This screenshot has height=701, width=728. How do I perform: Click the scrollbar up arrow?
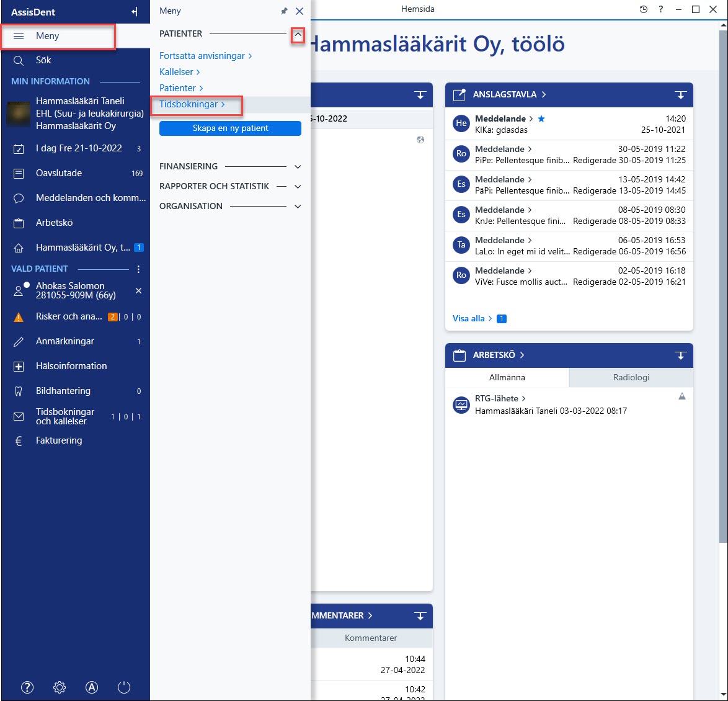coord(724,26)
